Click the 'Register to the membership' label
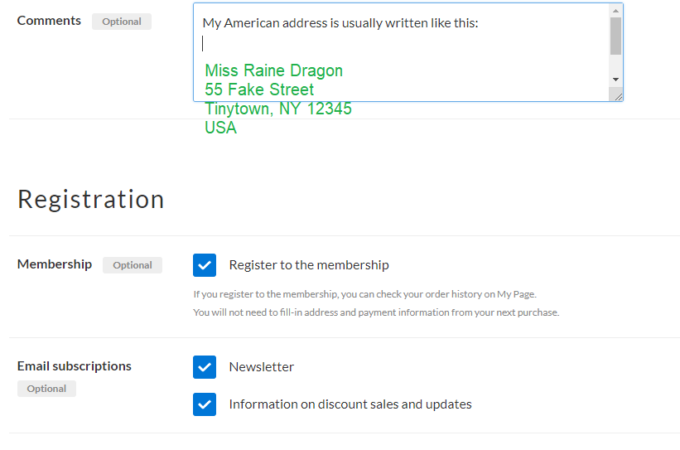Viewport: 680px width, 450px height. pyautogui.click(x=309, y=265)
